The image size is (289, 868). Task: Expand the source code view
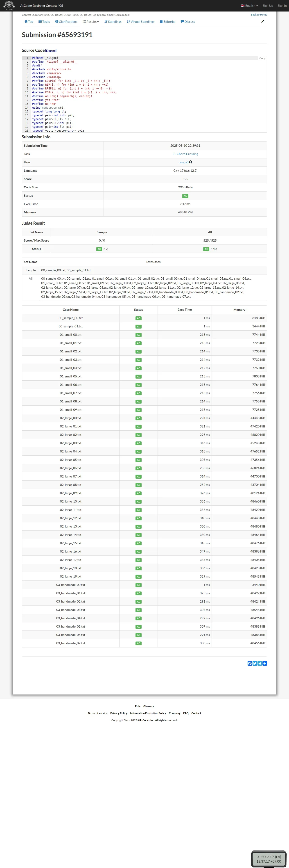click(51, 51)
